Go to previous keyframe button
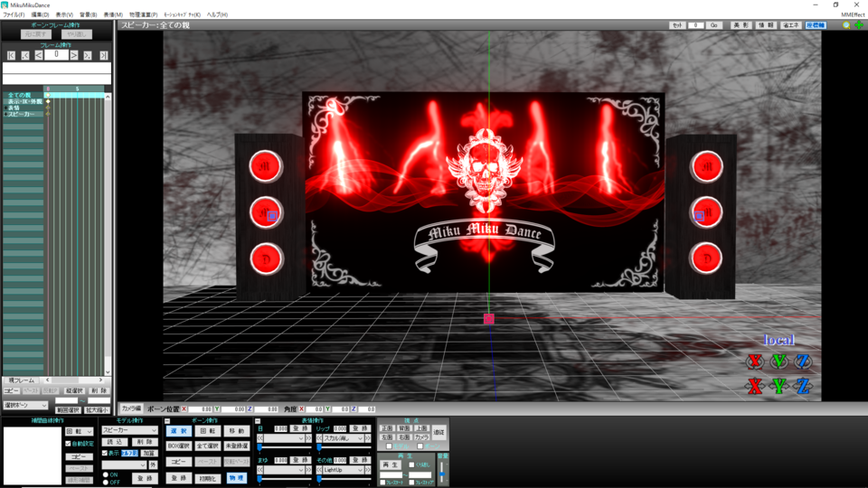The height and width of the screenshot is (488, 868). 25,55
